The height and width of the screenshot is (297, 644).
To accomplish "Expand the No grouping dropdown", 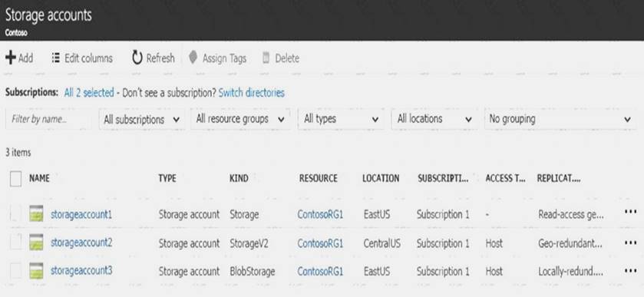I will (x=560, y=119).
